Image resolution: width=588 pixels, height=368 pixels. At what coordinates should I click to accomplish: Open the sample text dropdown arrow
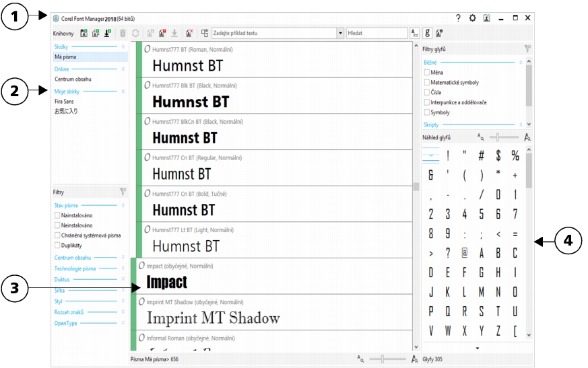[340, 33]
